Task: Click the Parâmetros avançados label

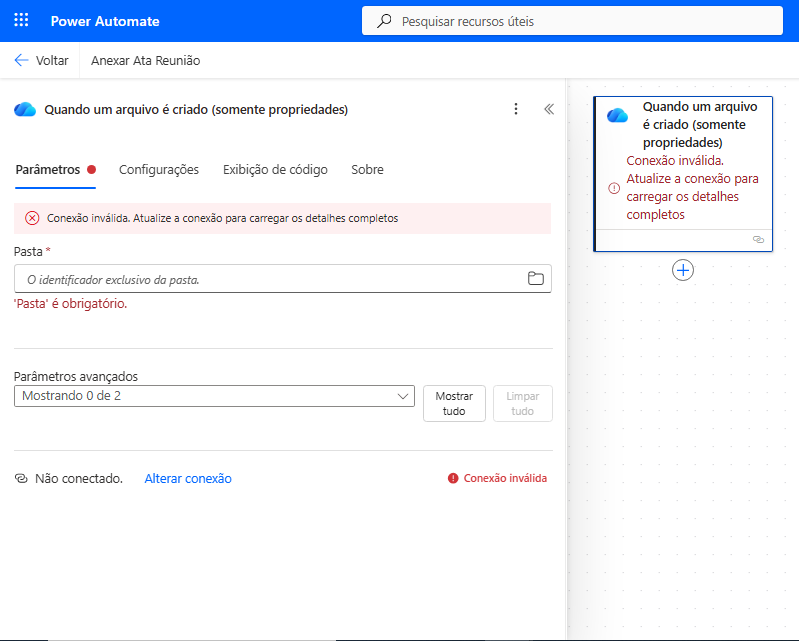Action: pyautogui.click(x=76, y=377)
